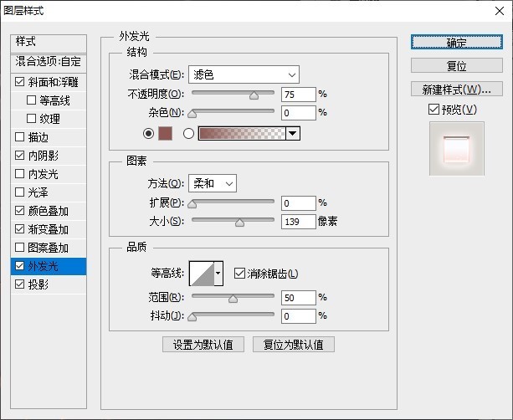This screenshot has height=420, width=513.
Task: Select the 投影 effect row
Action: tap(49, 284)
